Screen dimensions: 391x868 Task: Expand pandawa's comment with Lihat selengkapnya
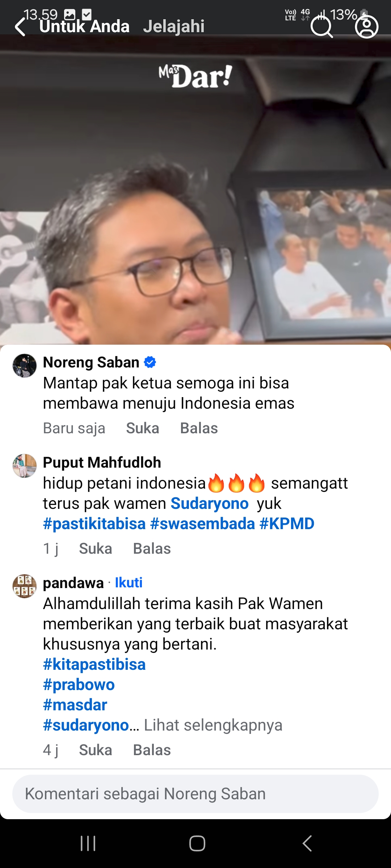coord(213,725)
